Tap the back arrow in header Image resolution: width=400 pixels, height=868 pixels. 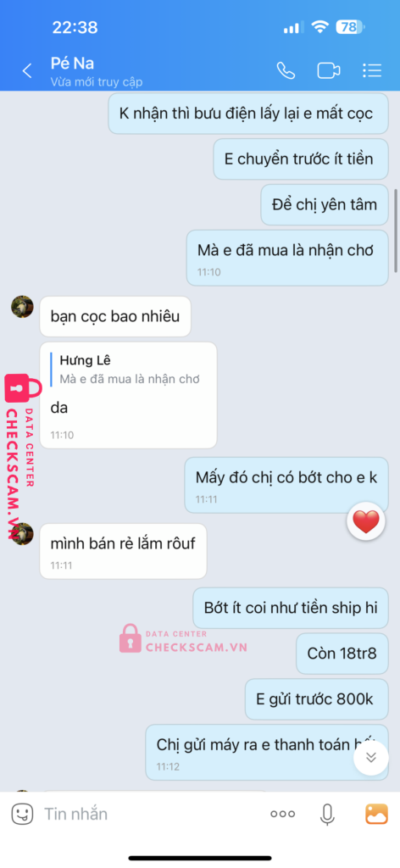click(x=26, y=71)
